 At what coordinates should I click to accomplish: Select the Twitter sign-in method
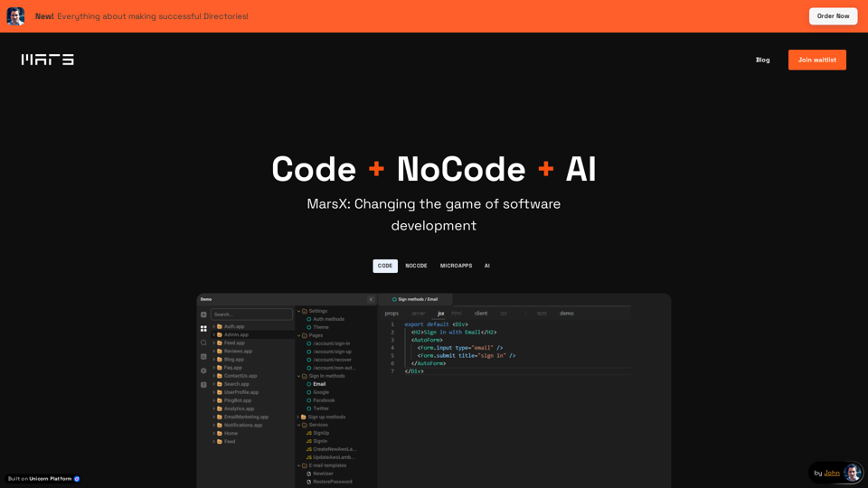coord(321,408)
